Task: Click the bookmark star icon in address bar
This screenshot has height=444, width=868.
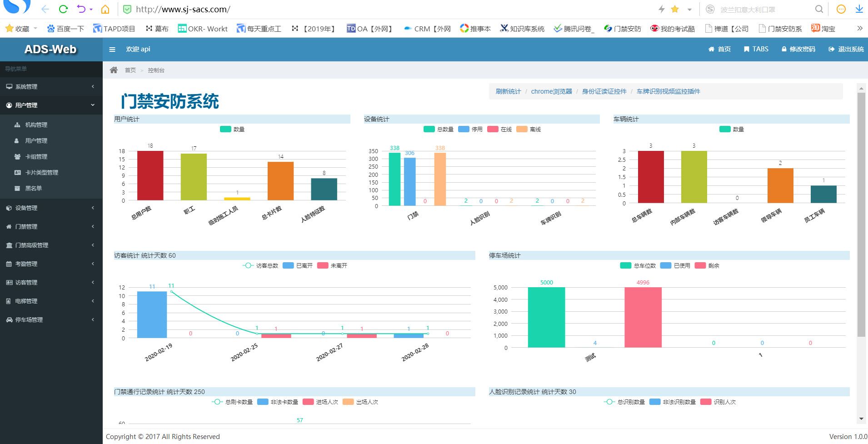Action: tap(675, 9)
